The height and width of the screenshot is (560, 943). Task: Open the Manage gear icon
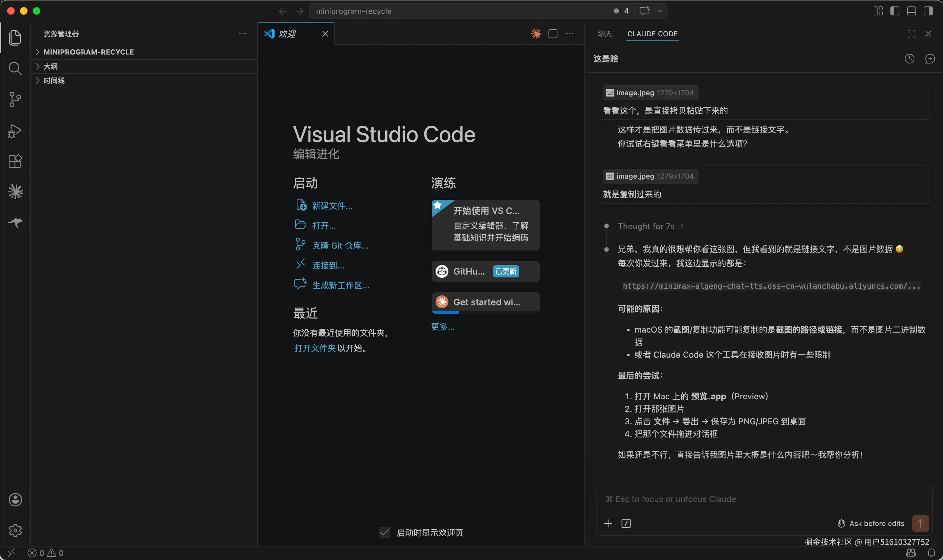click(15, 530)
